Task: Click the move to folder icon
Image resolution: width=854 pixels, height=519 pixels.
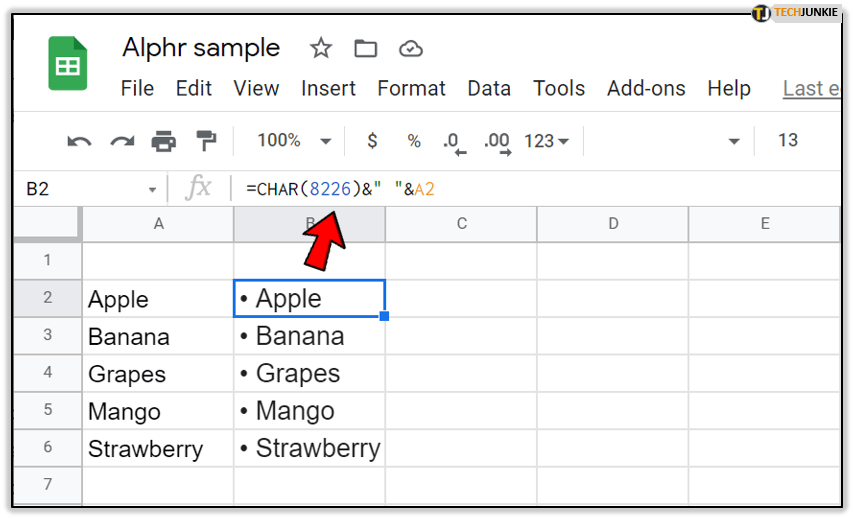Action: coord(365,48)
